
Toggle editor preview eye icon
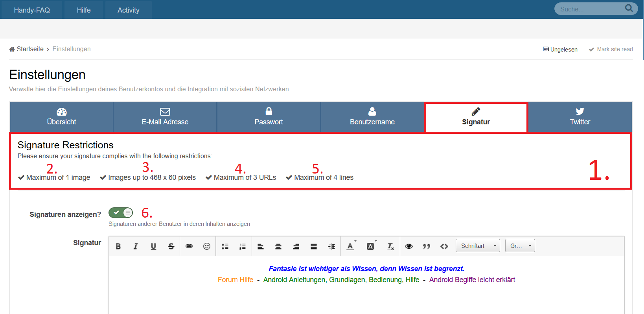tap(409, 246)
